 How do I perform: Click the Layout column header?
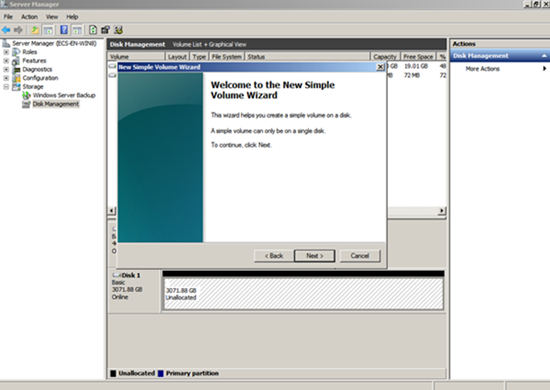pyautogui.click(x=177, y=56)
